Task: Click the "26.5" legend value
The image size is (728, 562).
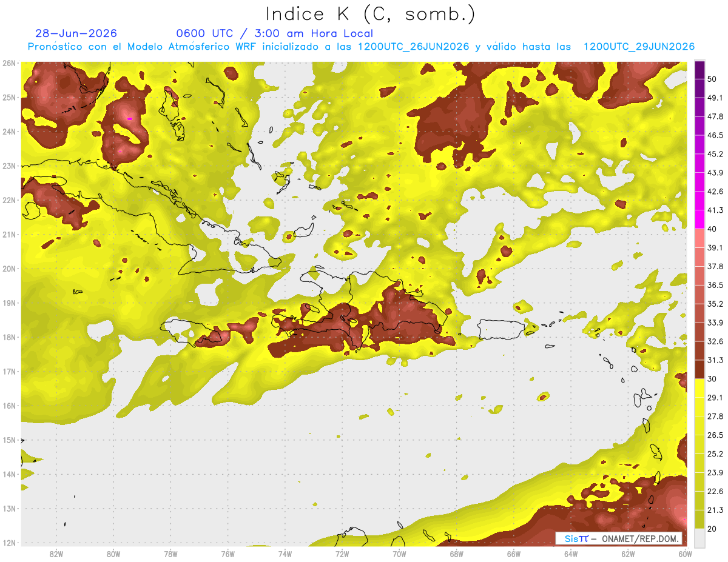Action: (x=715, y=435)
